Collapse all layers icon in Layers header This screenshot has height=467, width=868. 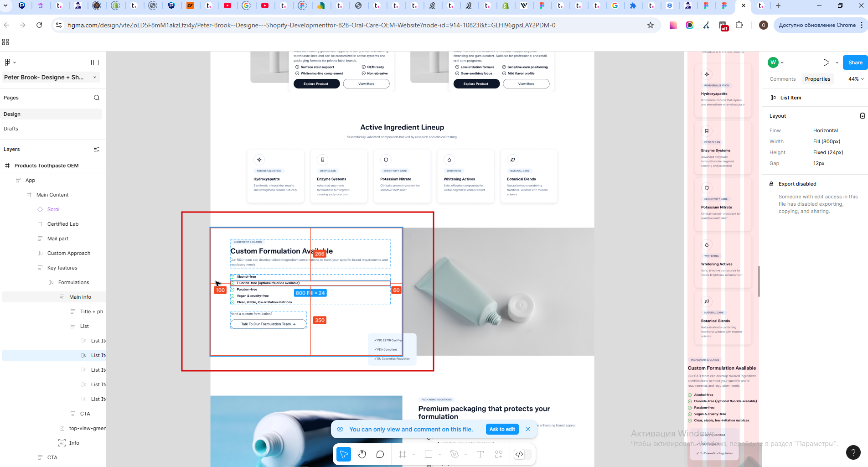[x=97, y=149]
